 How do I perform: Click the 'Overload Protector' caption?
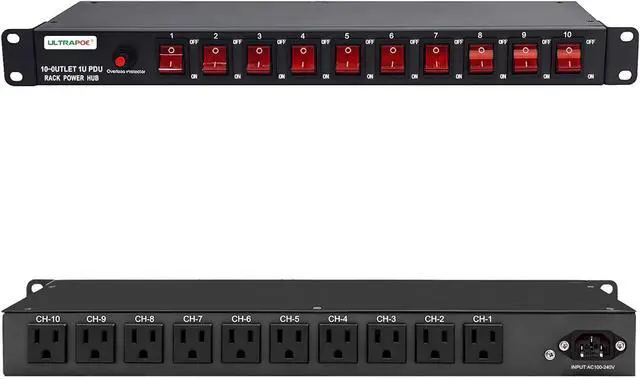click(x=126, y=72)
